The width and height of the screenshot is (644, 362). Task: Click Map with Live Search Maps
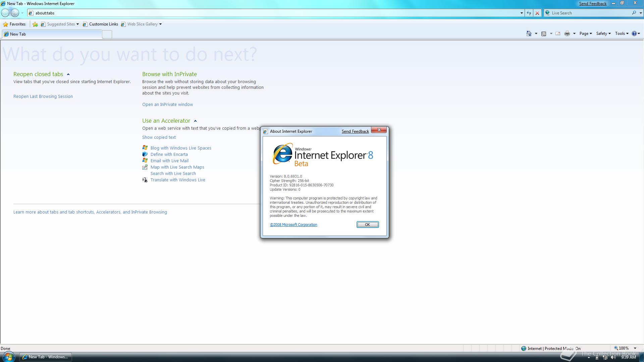(x=177, y=167)
